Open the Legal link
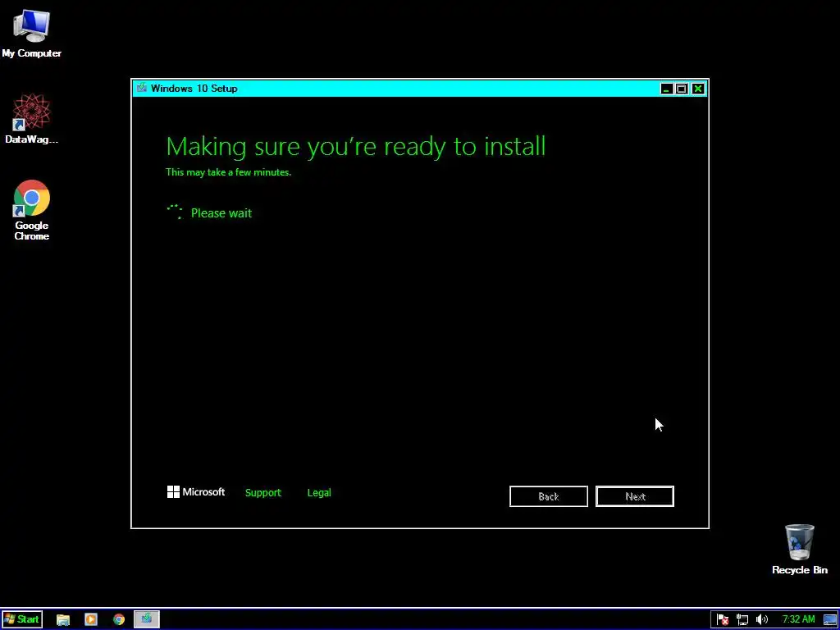The width and height of the screenshot is (840, 630). point(319,492)
